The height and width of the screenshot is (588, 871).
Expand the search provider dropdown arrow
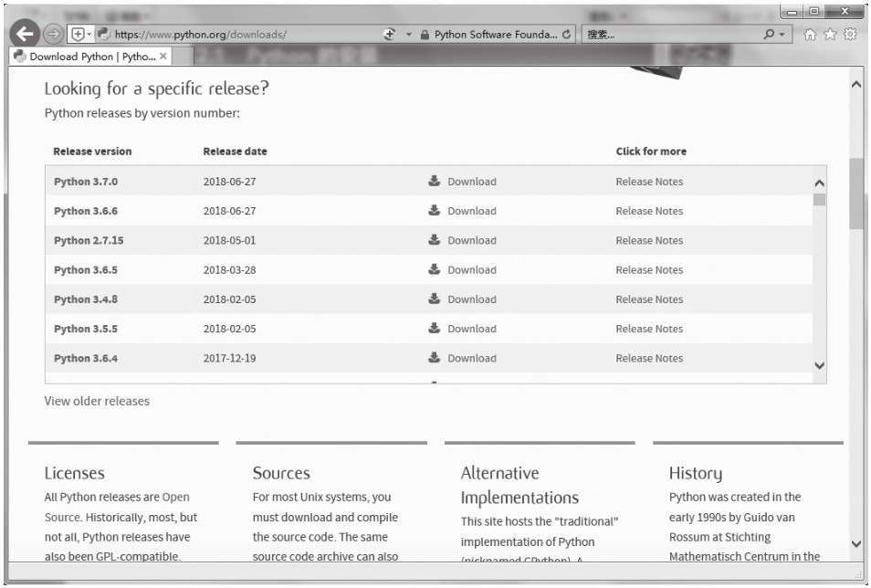click(x=783, y=35)
